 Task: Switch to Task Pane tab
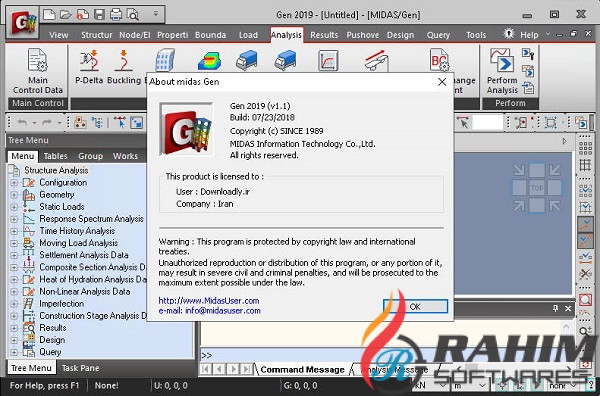(80, 368)
